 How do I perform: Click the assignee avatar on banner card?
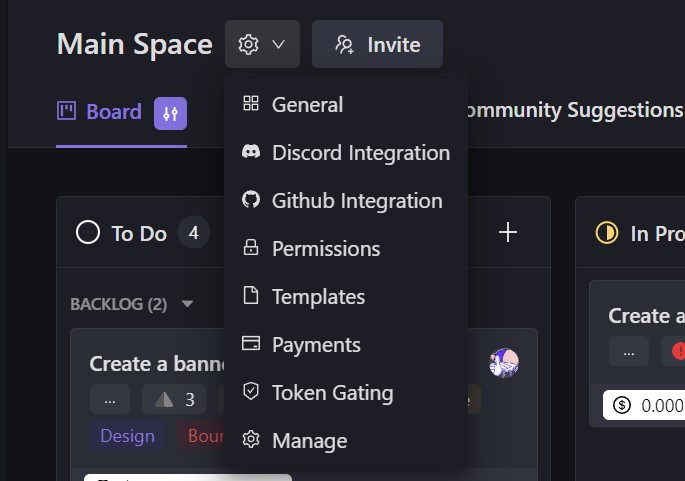pos(504,363)
